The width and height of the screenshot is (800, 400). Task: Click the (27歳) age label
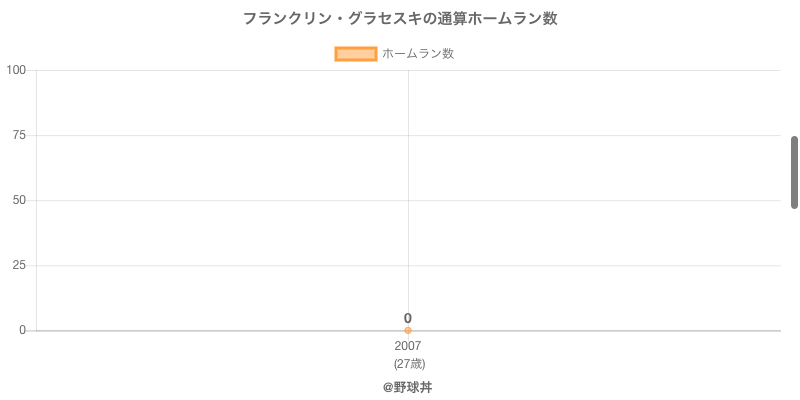408,363
